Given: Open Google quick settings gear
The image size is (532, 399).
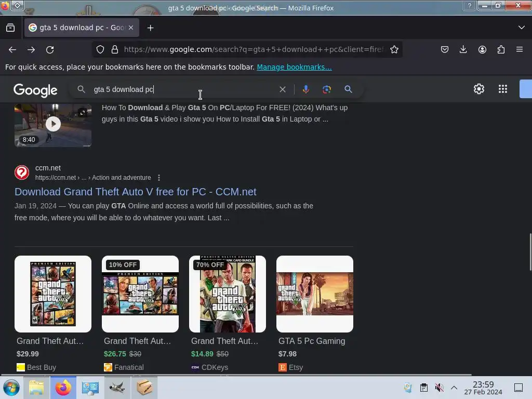Looking at the screenshot, I should [x=478, y=89].
